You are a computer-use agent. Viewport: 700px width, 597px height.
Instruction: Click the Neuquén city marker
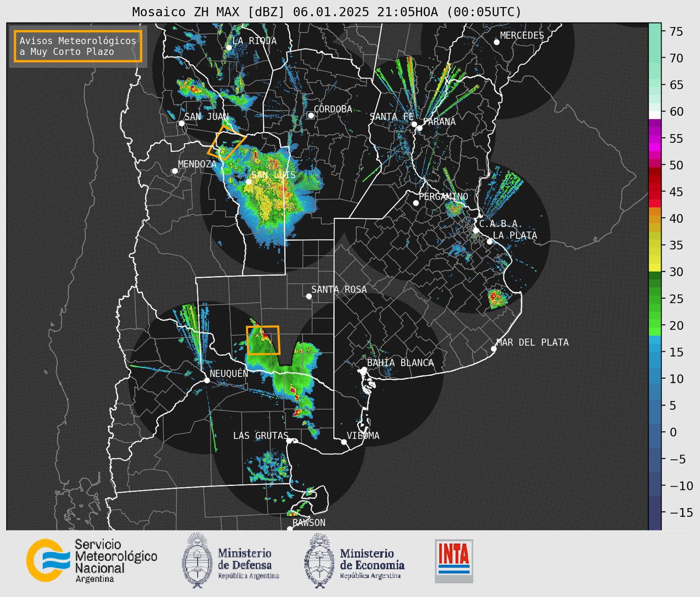207,380
